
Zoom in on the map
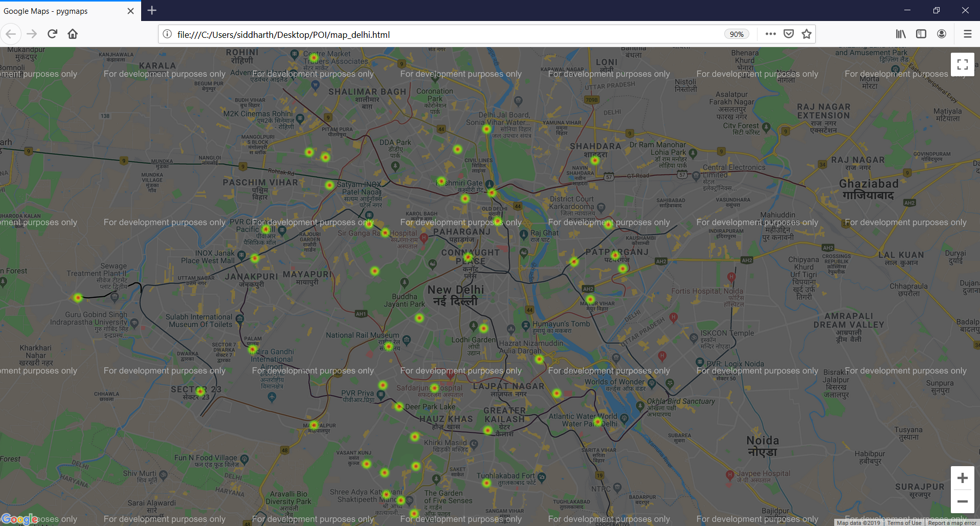962,478
